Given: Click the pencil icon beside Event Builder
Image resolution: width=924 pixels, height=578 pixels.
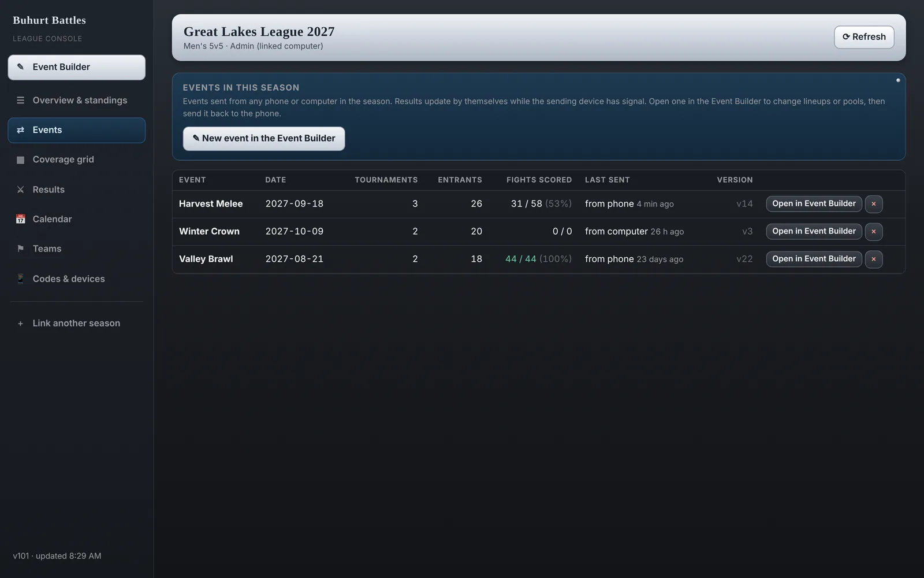Looking at the screenshot, I should (21, 67).
